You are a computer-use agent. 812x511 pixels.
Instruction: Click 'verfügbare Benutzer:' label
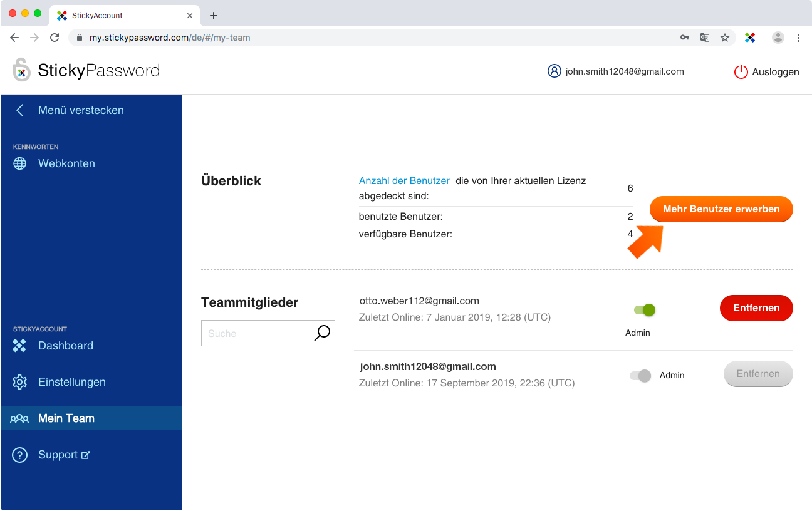click(x=405, y=234)
